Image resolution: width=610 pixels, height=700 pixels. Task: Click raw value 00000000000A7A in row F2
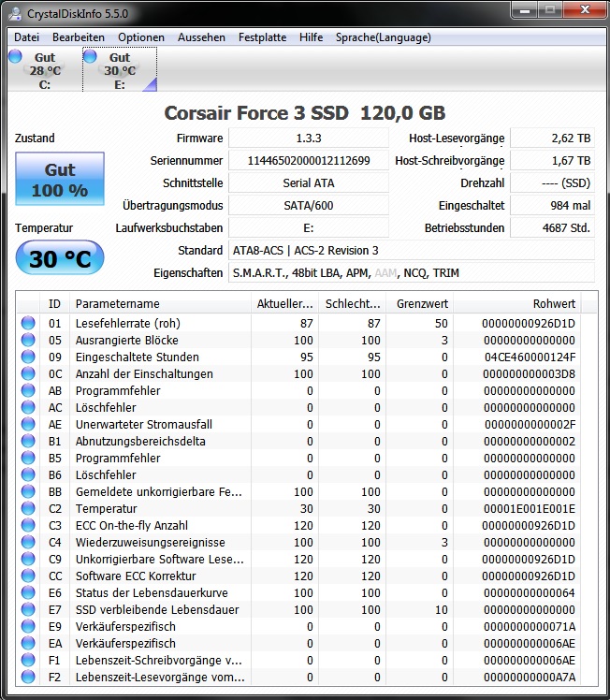point(530,677)
